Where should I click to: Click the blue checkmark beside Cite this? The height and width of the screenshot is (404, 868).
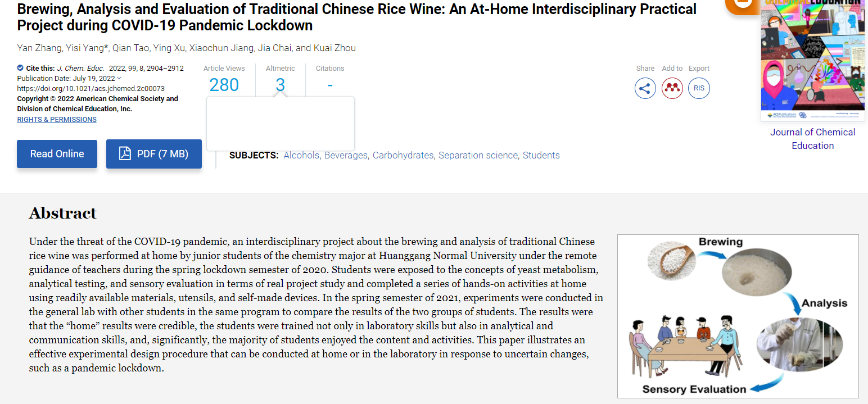click(20, 68)
